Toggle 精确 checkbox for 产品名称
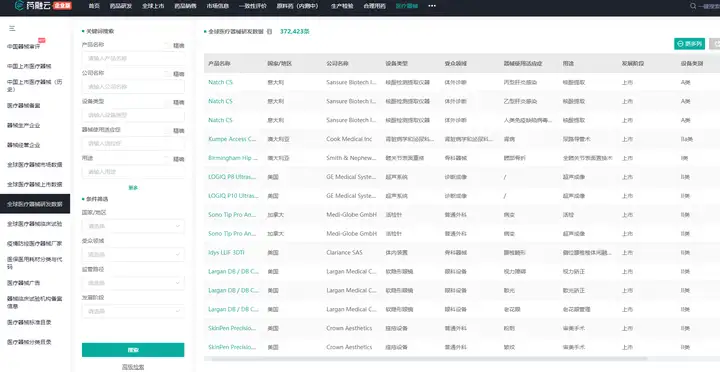Viewport: 720px width, 372px height. coord(167,45)
